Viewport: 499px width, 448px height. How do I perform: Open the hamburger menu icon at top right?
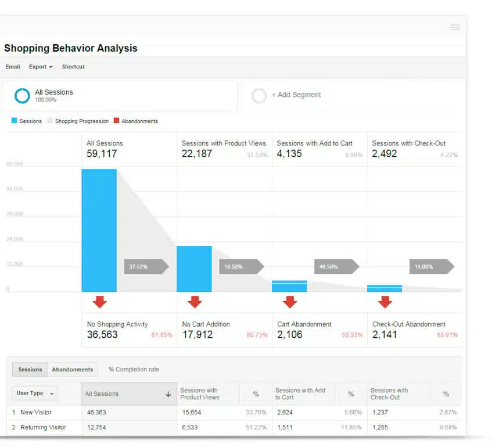(x=455, y=27)
